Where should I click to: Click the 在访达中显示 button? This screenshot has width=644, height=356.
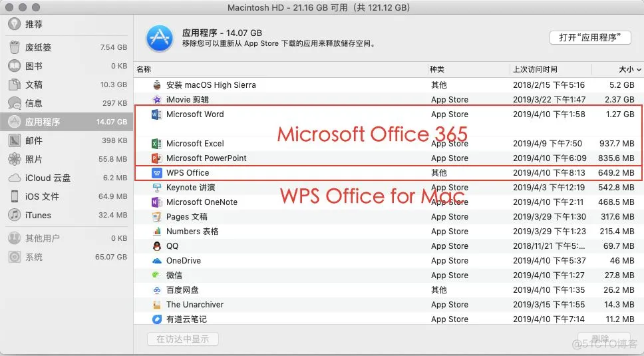[x=183, y=339]
